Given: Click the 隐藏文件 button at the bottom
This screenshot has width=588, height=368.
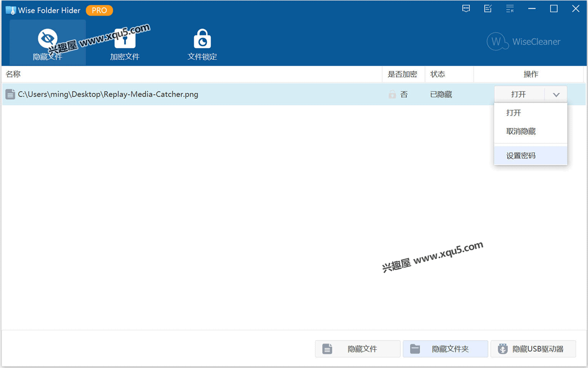Looking at the screenshot, I should tap(358, 349).
